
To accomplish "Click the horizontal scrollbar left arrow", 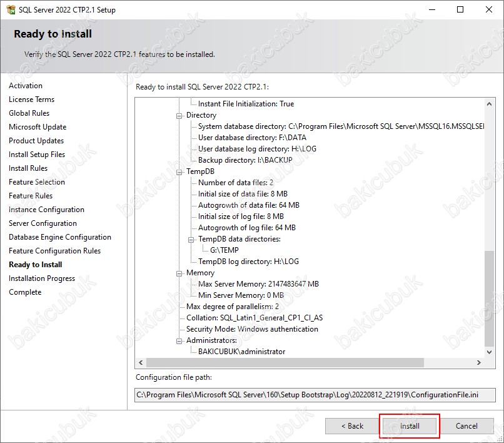I will 141,362.
